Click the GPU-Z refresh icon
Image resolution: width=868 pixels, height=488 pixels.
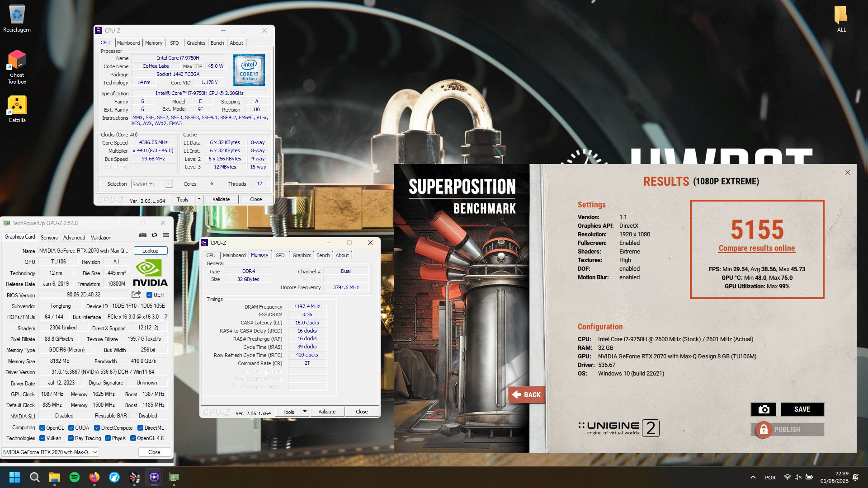[x=155, y=235]
